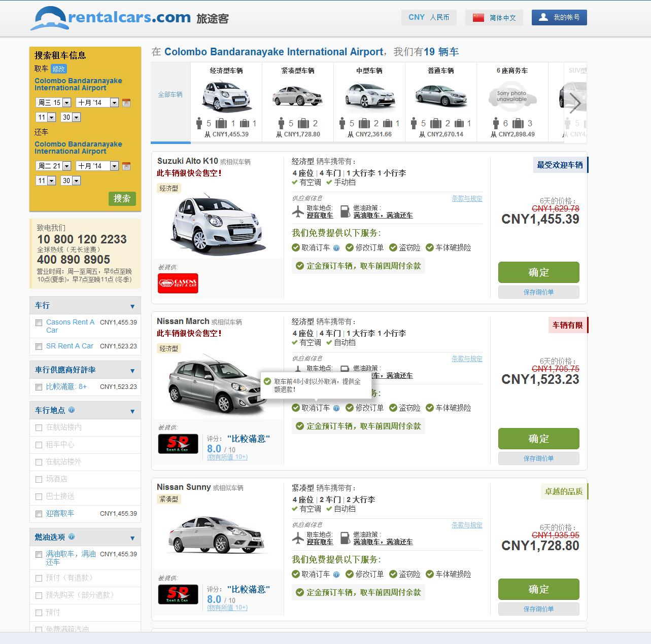
Task: Click the China flag language icon
Action: [478, 18]
